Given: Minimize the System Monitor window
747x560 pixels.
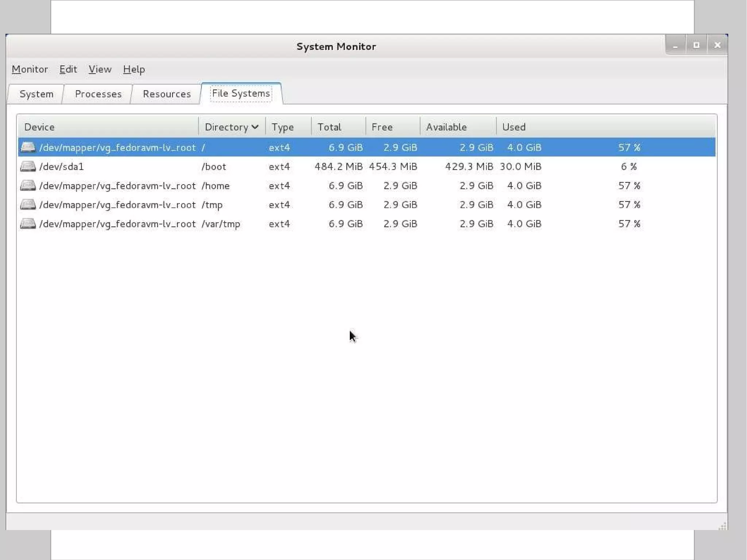Looking at the screenshot, I should (675, 45).
